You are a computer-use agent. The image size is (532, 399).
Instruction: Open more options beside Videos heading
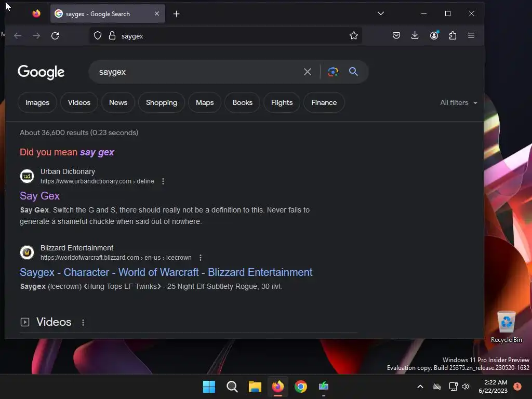point(83,322)
